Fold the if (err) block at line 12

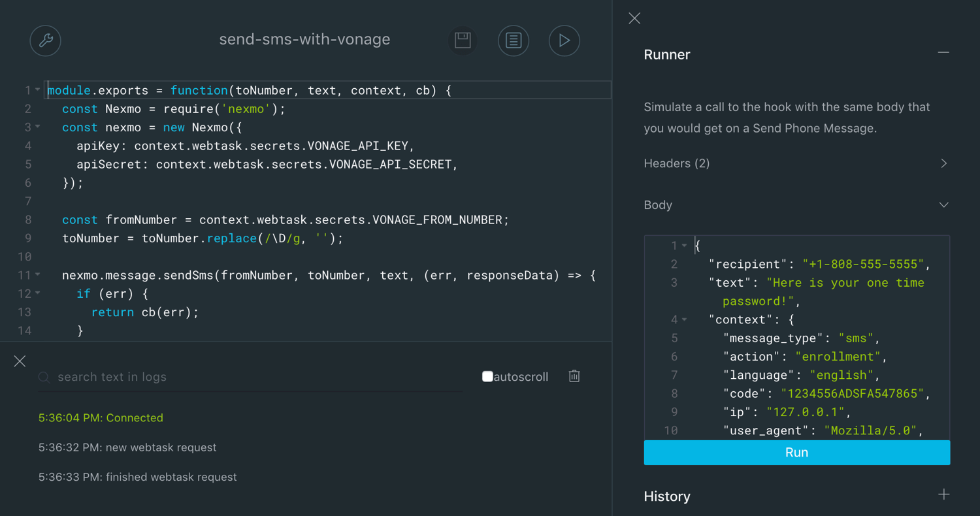tap(38, 293)
